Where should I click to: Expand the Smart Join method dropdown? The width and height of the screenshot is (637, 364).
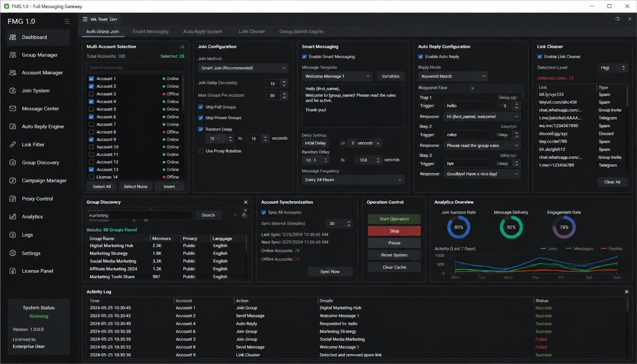tap(243, 68)
